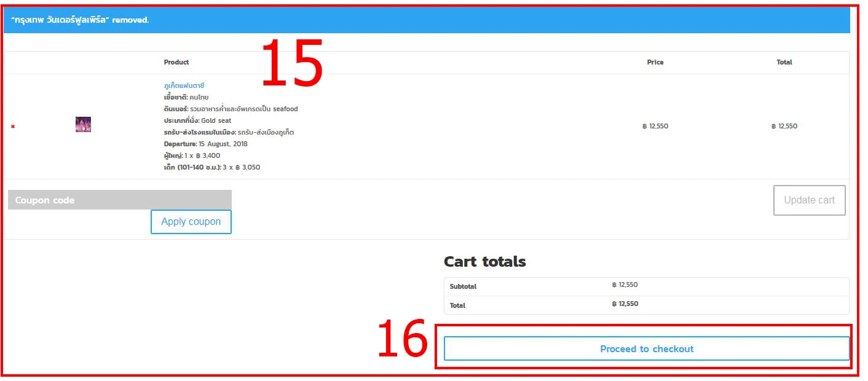Select the ฿ 12,550 value in Price column
868x381 pixels.
[655, 127]
